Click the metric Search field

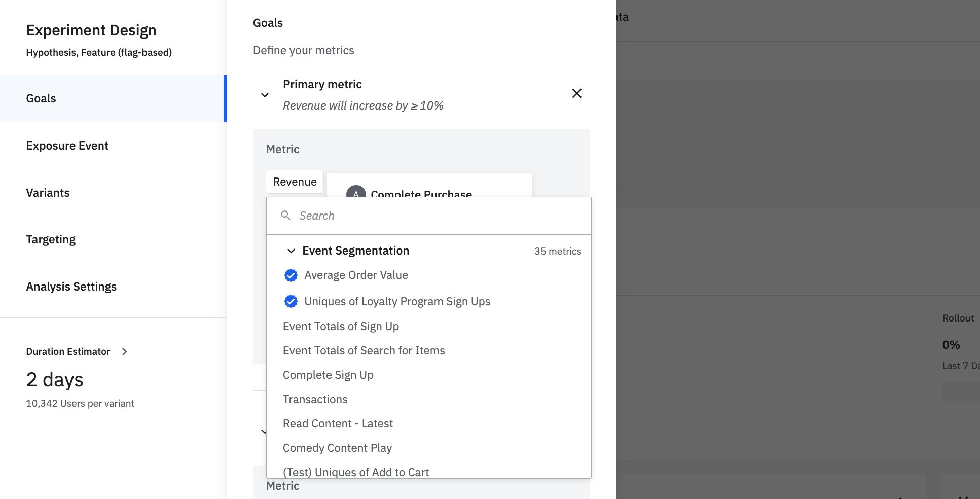click(x=436, y=216)
